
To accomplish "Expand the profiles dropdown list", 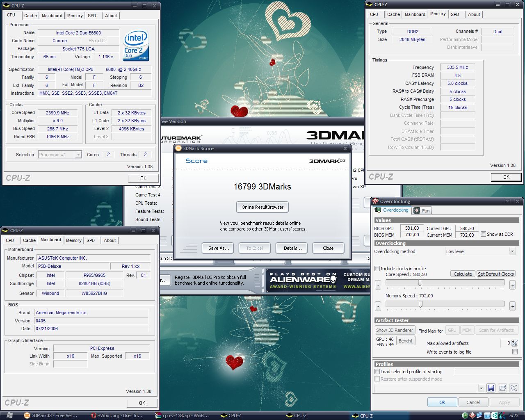I will tap(481, 388).
